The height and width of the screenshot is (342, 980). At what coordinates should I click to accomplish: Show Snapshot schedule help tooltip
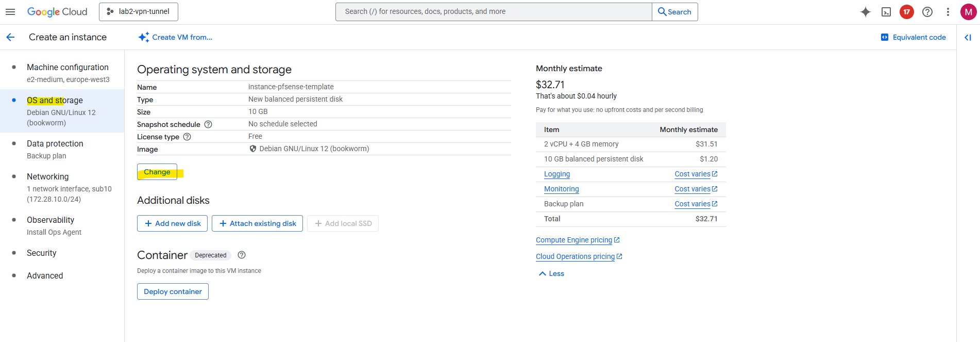pos(208,124)
